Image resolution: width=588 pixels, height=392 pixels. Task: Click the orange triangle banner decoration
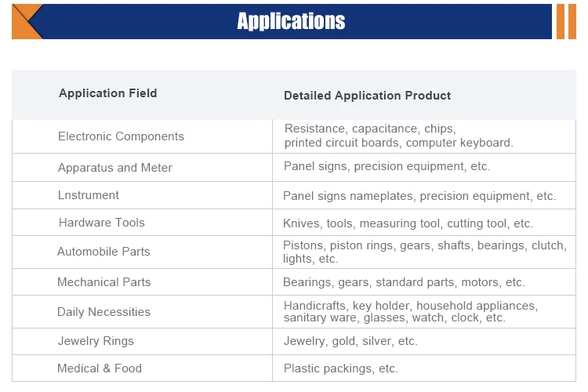point(24,21)
